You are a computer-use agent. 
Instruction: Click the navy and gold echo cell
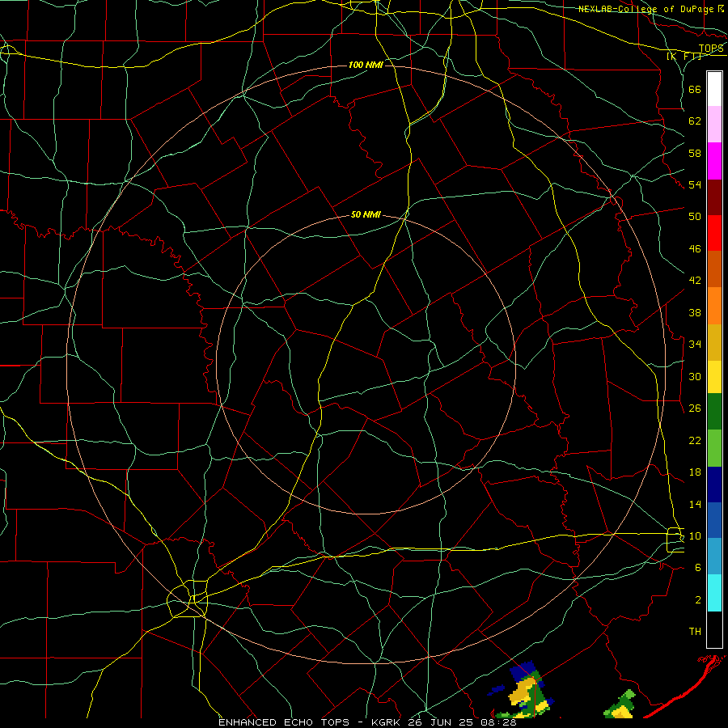(x=525, y=691)
